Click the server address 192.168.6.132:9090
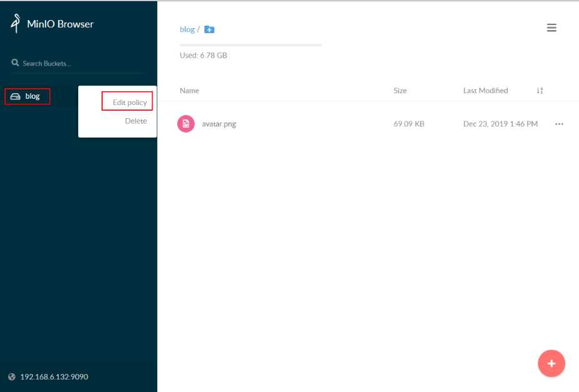This screenshot has width=579, height=392. pyautogui.click(x=54, y=377)
